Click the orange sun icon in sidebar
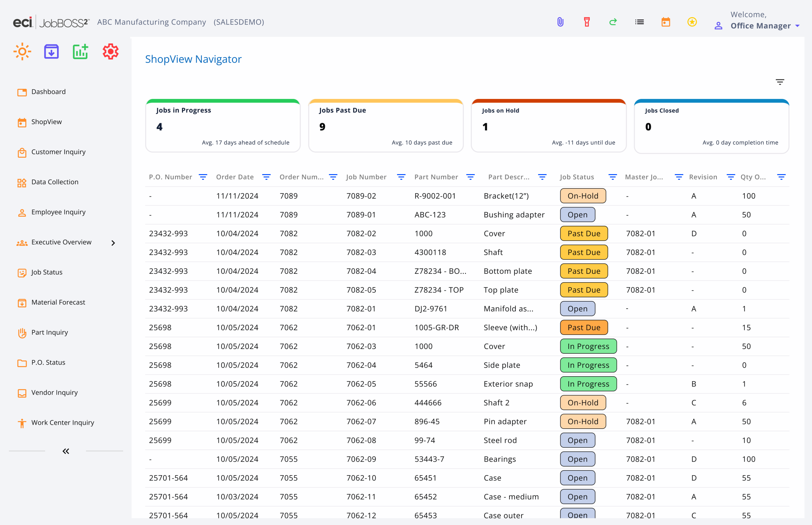 pos(22,52)
